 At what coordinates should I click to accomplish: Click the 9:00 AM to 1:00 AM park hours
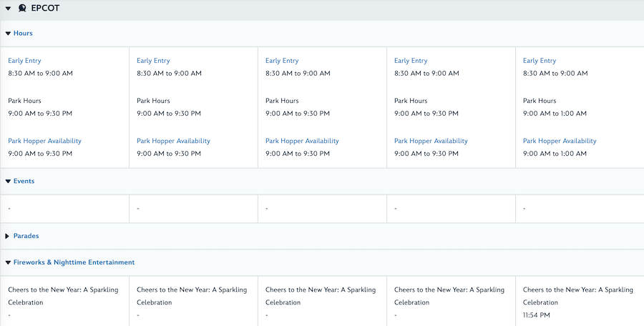tap(555, 114)
